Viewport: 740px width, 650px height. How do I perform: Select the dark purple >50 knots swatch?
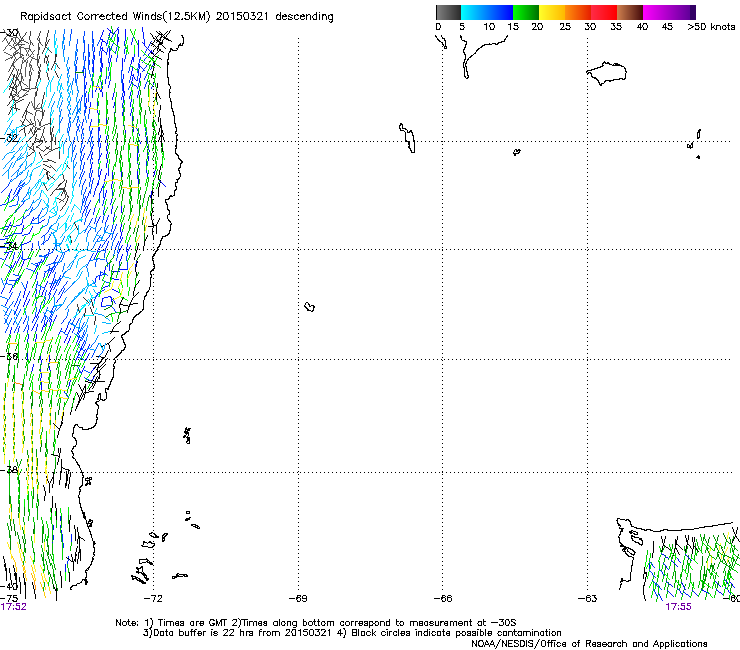click(693, 12)
